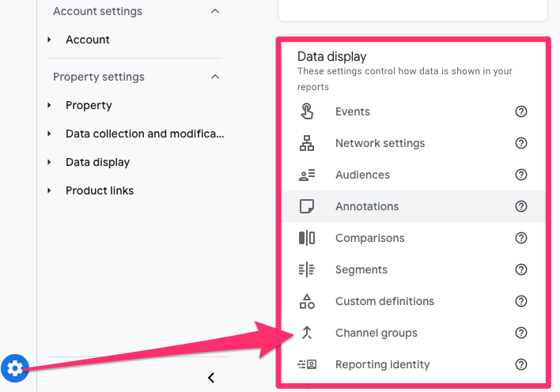560x392 pixels.
Task: Click the Network settings icon
Action: pyautogui.click(x=307, y=143)
